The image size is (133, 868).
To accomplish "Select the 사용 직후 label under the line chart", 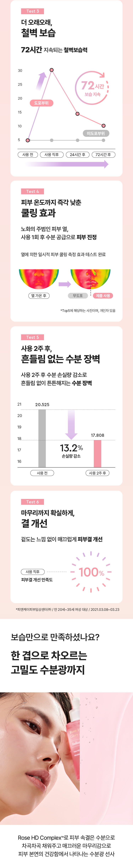I will 51,155.
